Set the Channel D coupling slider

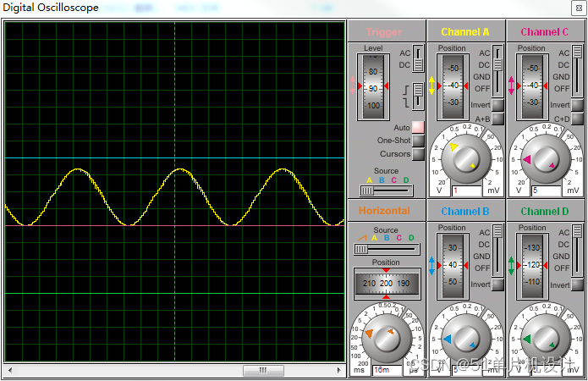coord(578,251)
